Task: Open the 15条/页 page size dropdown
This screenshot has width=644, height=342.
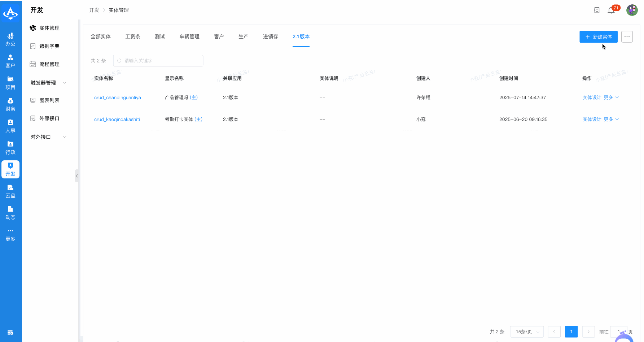Action: 526,332
